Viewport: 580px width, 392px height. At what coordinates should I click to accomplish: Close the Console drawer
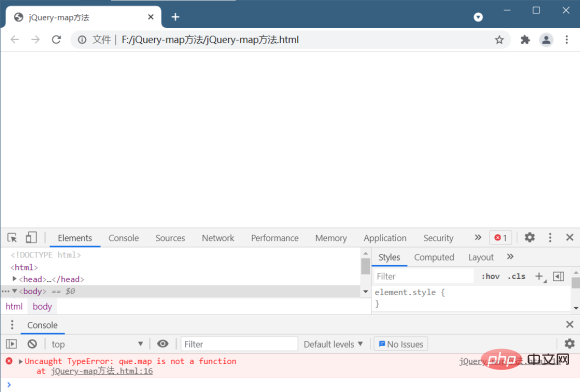570,324
